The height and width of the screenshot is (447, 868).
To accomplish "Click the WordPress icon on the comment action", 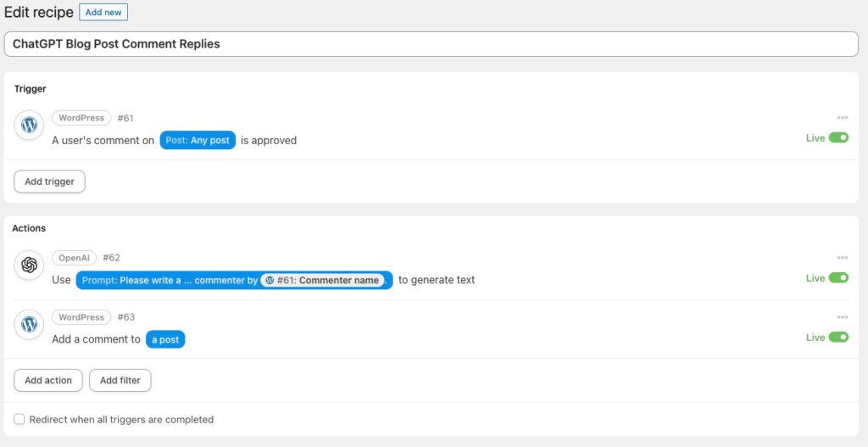I will [x=29, y=325].
